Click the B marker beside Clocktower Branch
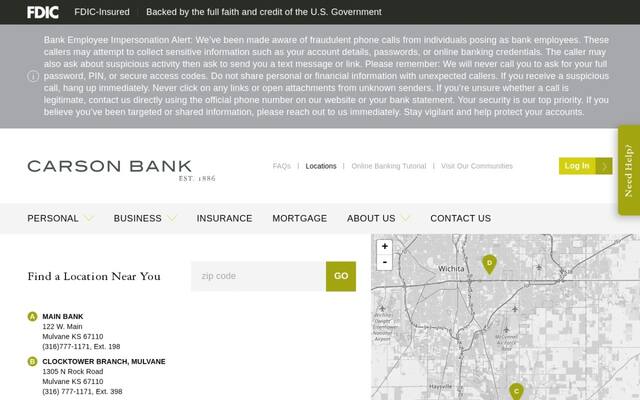640x400 pixels. [x=32, y=361]
